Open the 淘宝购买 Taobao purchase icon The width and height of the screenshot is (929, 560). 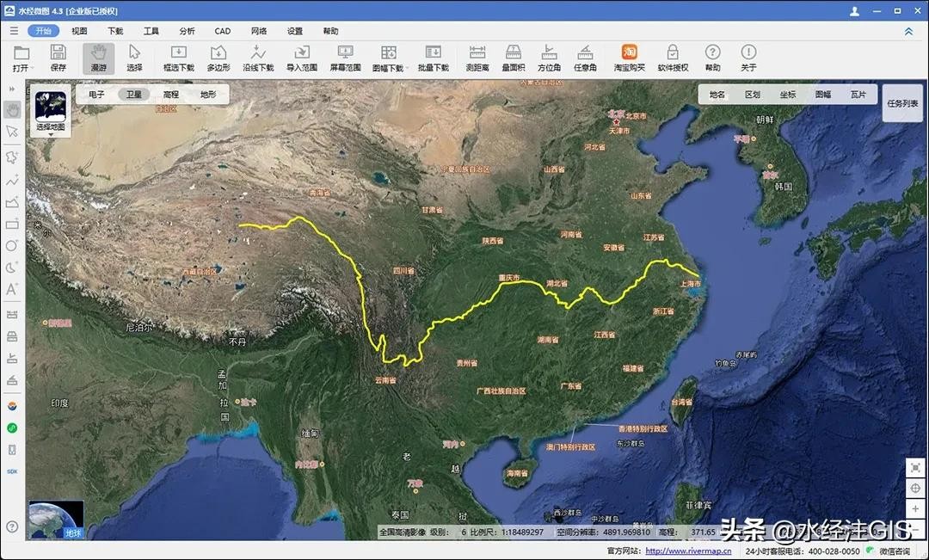[630, 58]
